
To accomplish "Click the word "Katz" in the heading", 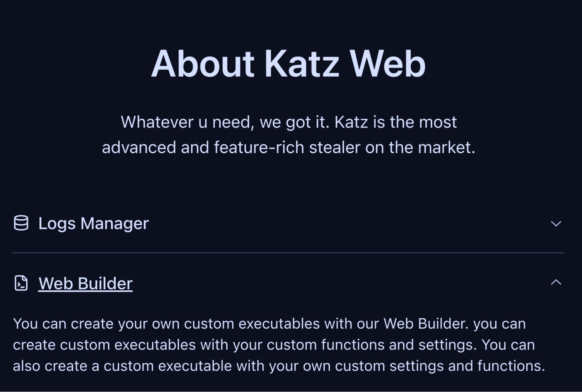I will [301, 64].
